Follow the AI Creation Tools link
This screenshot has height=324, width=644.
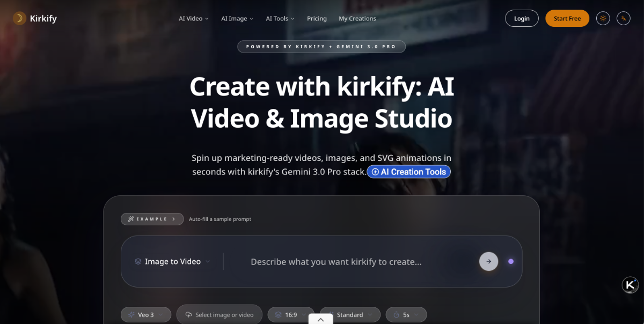(x=409, y=172)
